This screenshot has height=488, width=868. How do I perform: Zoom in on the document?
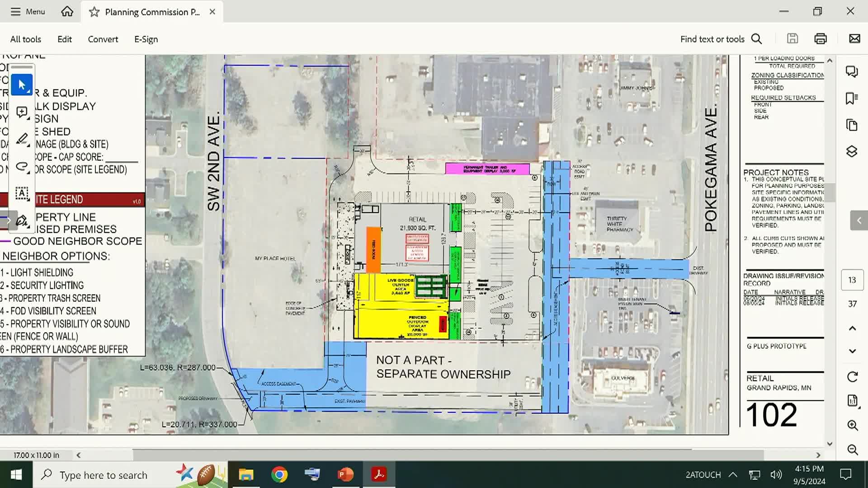[852, 425]
